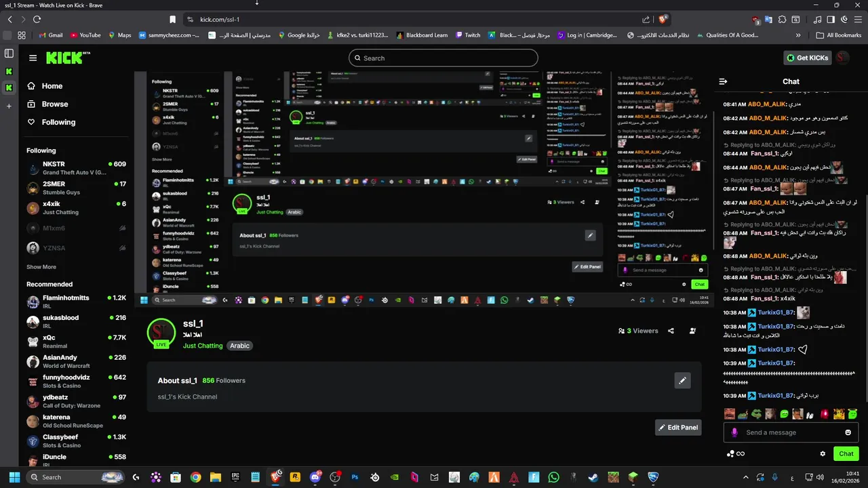The image size is (868, 488).
Task: Click the ssl_1 channel avatar
Action: (x=161, y=333)
